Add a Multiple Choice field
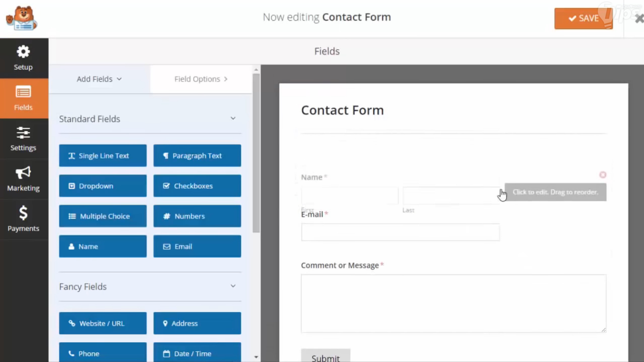Screen dimensions: 644x362 tap(103, 216)
